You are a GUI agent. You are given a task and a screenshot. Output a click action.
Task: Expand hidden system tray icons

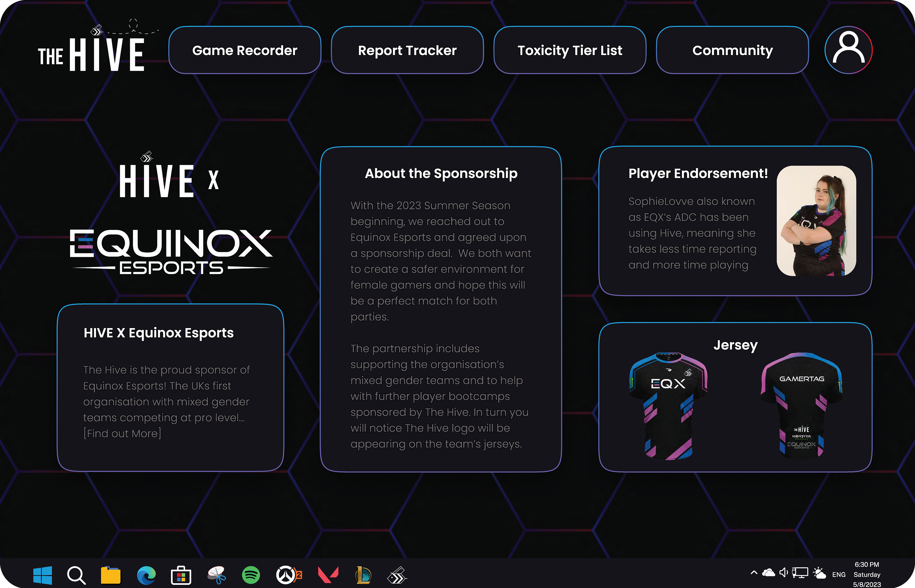[754, 572]
